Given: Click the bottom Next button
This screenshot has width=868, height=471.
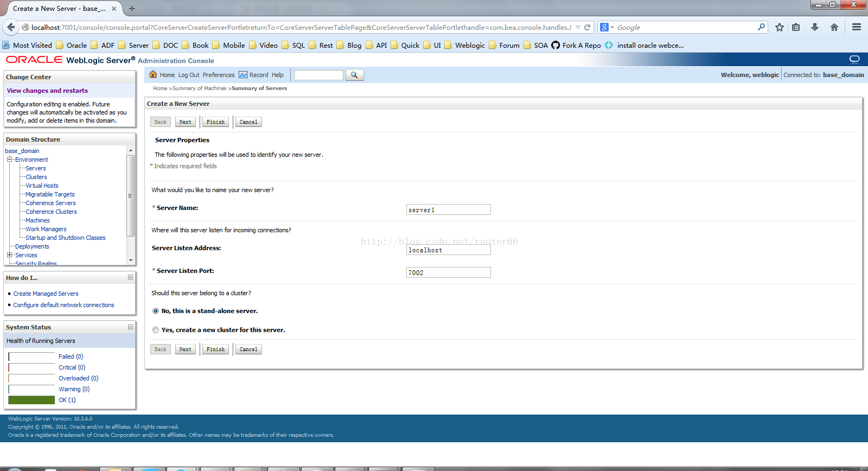Looking at the screenshot, I should click(x=185, y=349).
